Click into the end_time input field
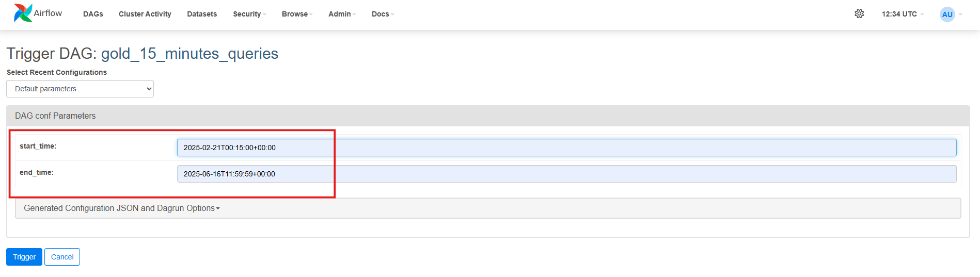The height and width of the screenshot is (277, 980). 566,174
